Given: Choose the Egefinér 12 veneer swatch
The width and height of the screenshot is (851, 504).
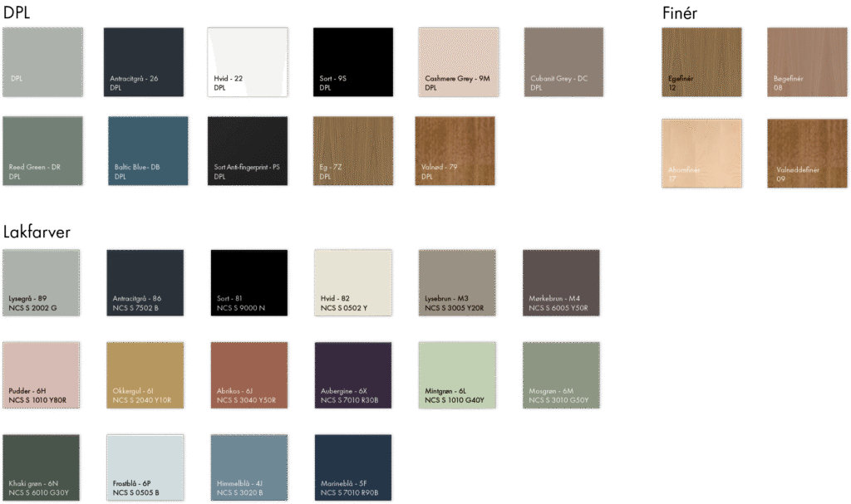Looking at the screenshot, I should [701, 62].
